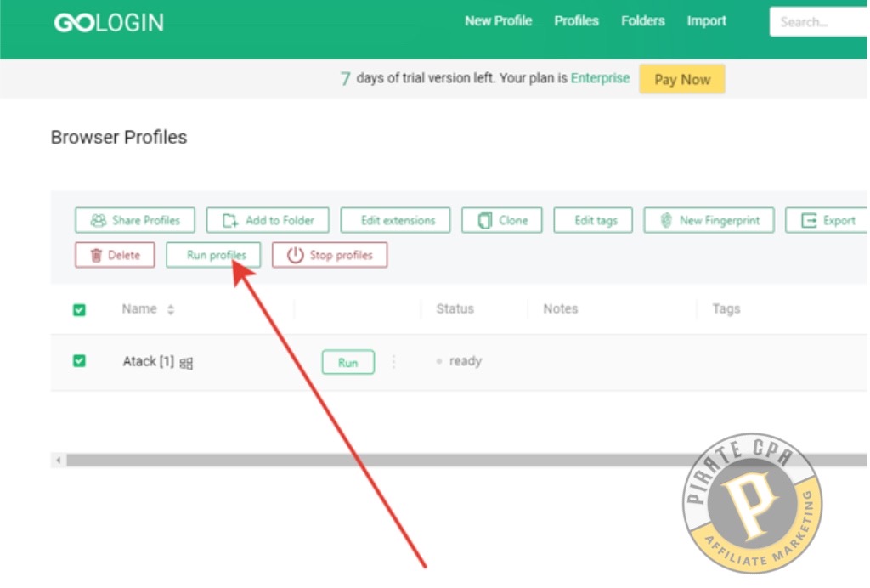Toggle the select-all checkbox in table header
This screenshot has height=588, width=870.
79,309
